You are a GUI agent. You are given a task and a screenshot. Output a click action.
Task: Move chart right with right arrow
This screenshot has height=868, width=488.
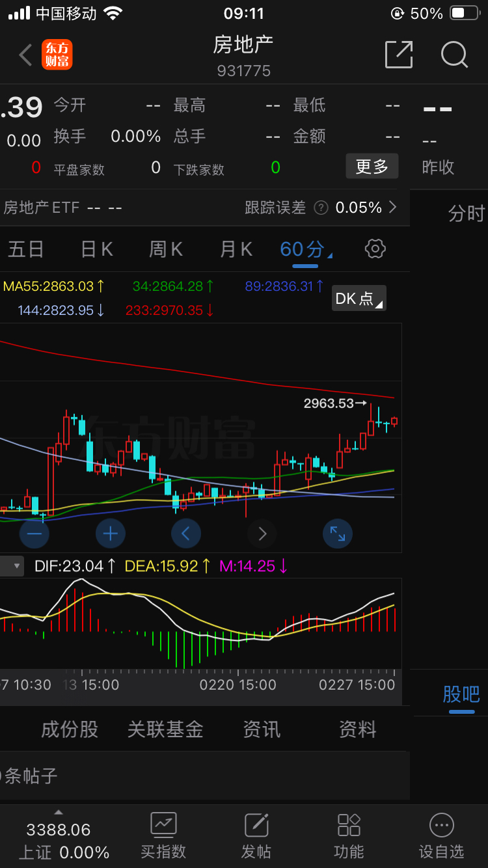click(262, 534)
